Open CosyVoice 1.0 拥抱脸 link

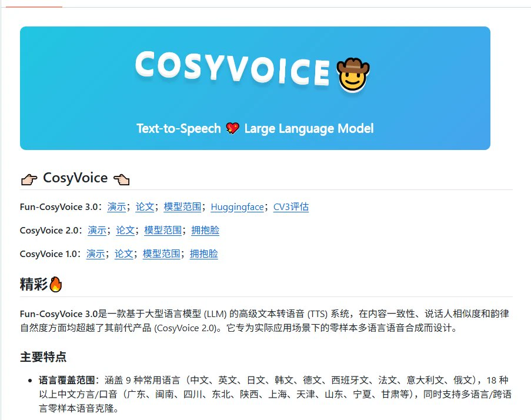coord(204,254)
